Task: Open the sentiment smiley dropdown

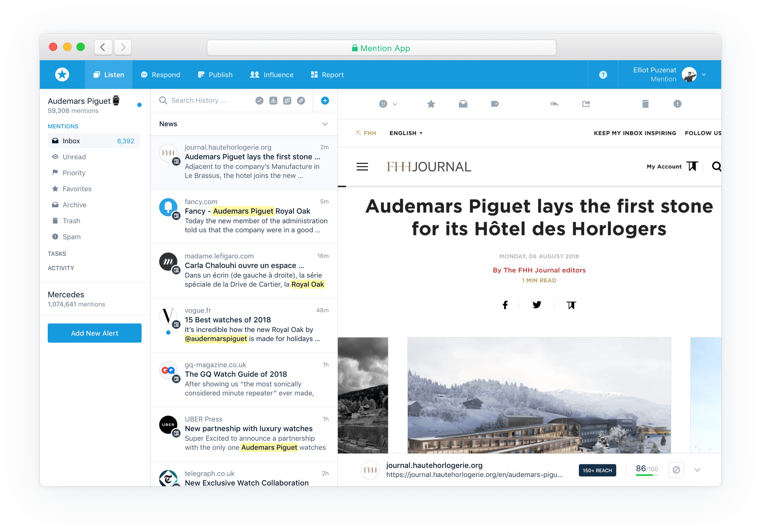Action: click(388, 104)
